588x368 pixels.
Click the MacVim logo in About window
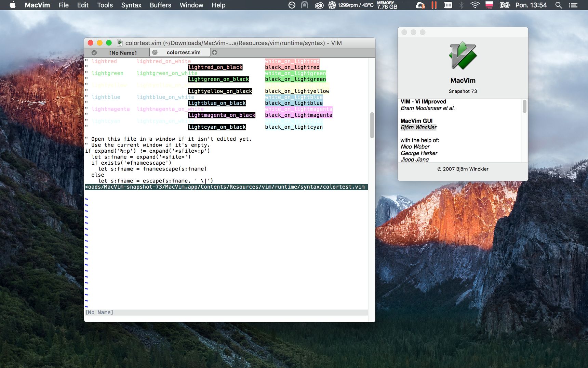[463, 55]
